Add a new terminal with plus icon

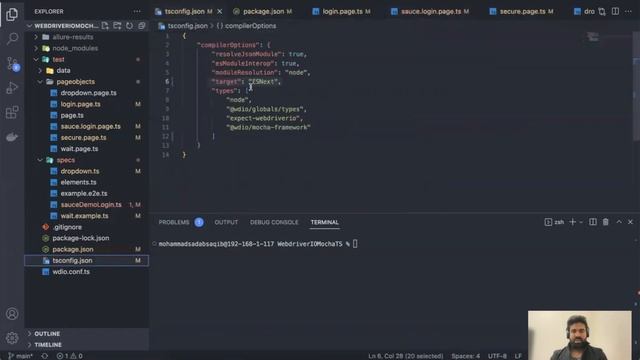[572, 222]
